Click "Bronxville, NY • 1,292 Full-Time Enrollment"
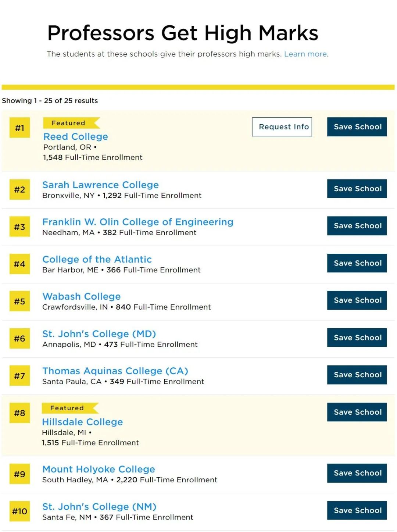 coord(122,195)
